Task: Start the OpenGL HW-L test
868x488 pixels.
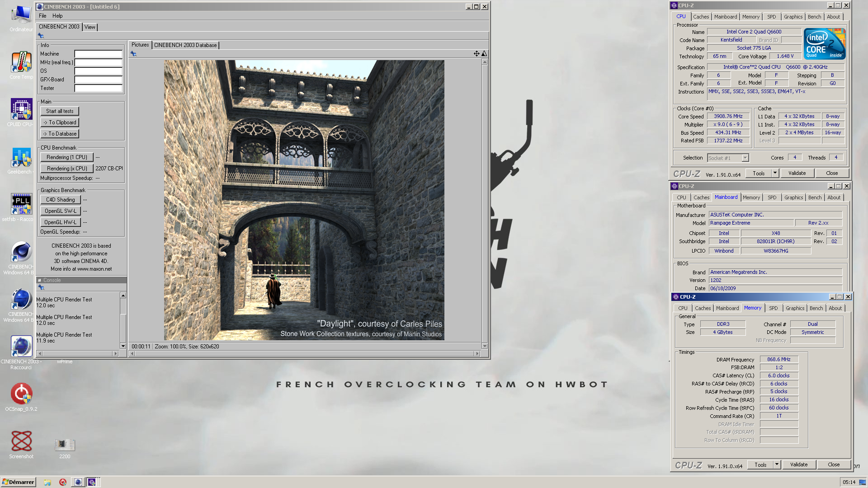Action: point(61,222)
